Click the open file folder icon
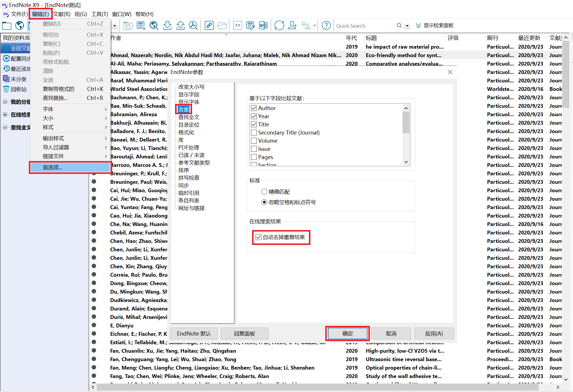The height and width of the screenshot is (392, 573). click(x=222, y=26)
